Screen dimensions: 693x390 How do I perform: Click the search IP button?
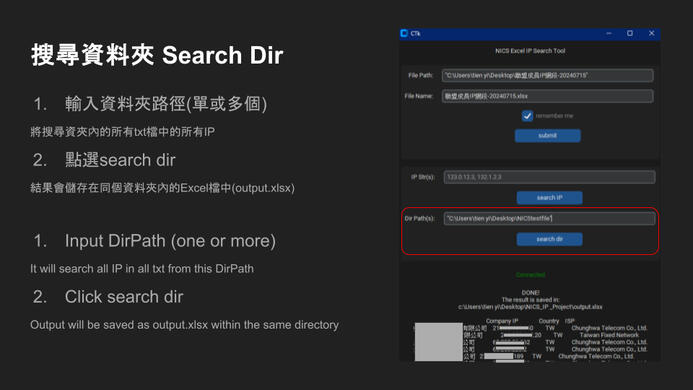click(549, 198)
